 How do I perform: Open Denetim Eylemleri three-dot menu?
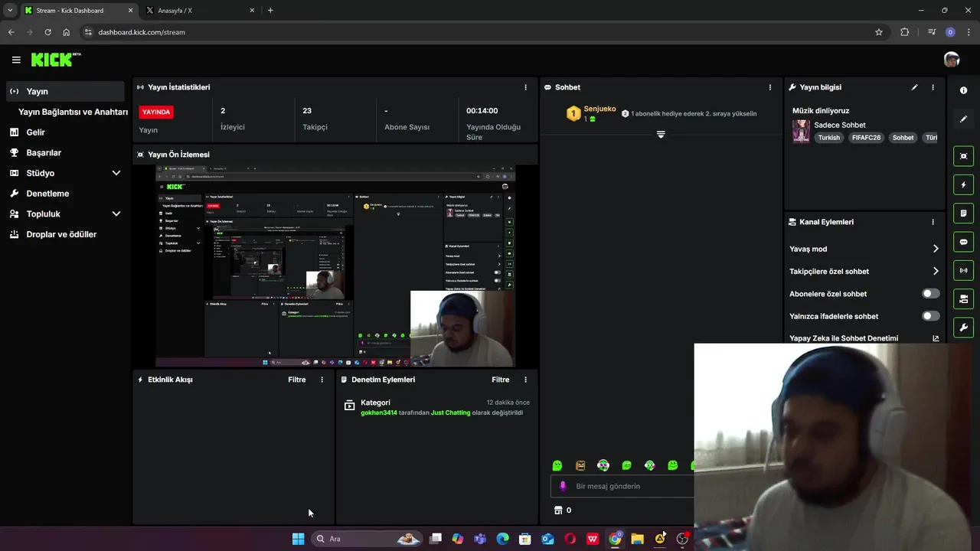(x=525, y=380)
